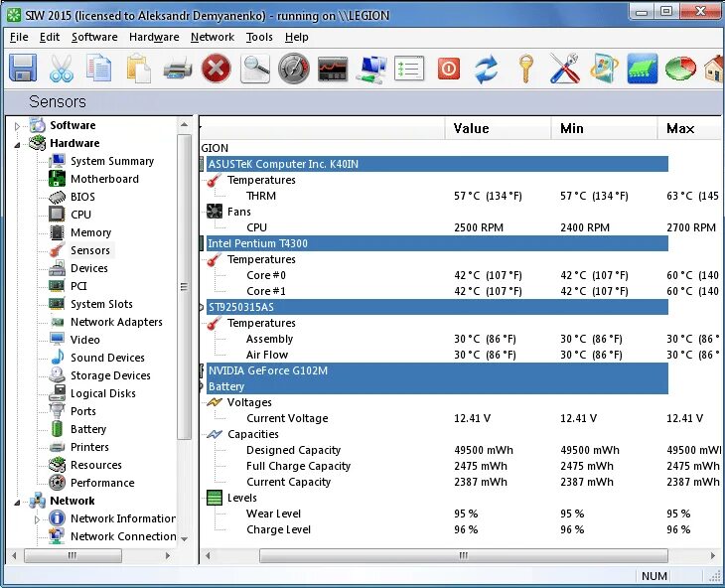Open Logical Disks in the tree
Viewport: 725px width, 588px height.
click(102, 393)
